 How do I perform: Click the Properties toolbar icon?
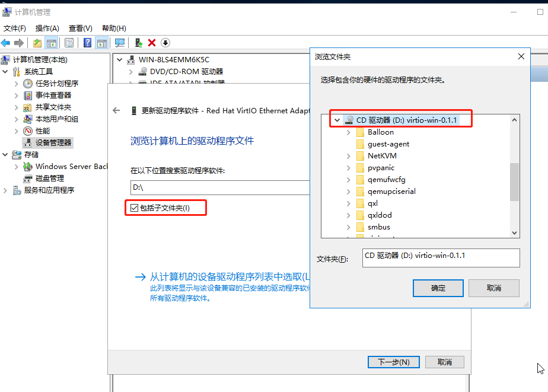(x=69, y=43)
